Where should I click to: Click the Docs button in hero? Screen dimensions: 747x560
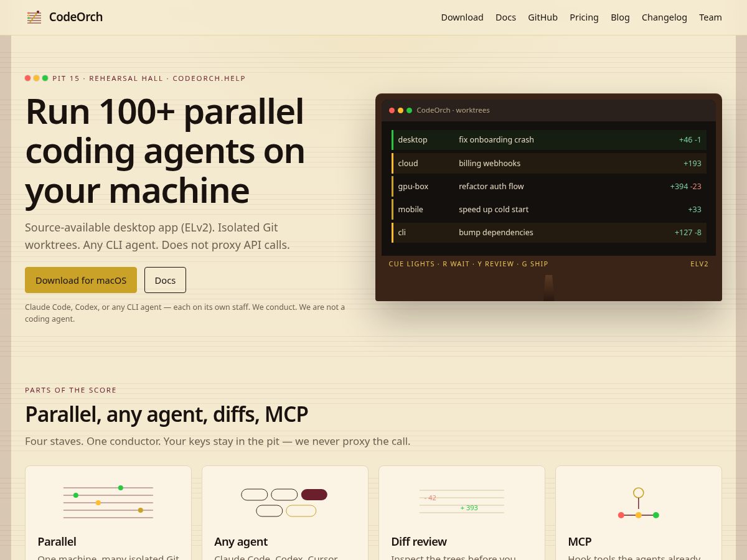pos(165,280)
